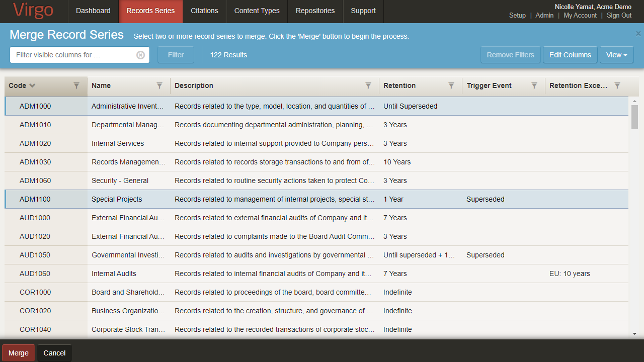The width and height of the screenshot is (644, 362).
Task: Open the Repositories tab
Action: click(315, 11)
